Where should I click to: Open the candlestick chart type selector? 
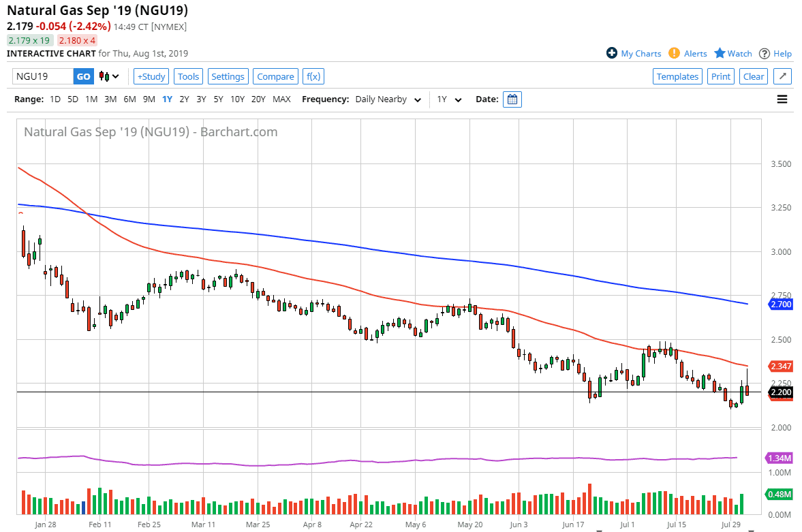click(x=109, y=76)
